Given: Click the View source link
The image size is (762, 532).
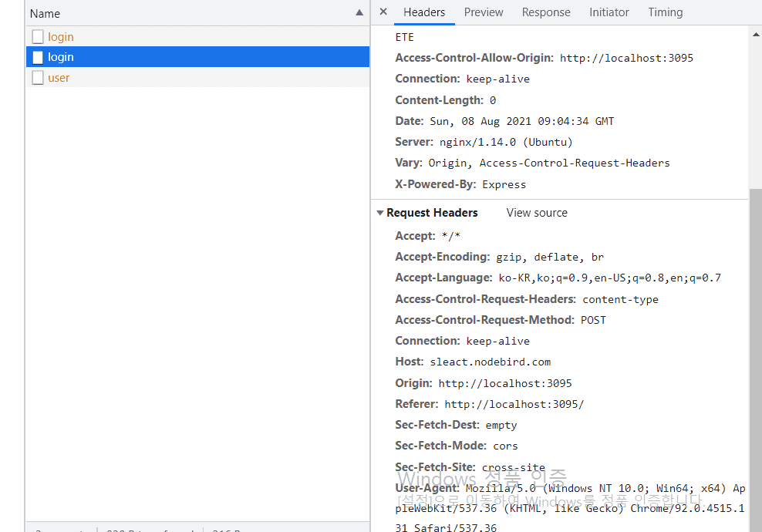Looking at the screenshot, I should (x=537, y=213).
